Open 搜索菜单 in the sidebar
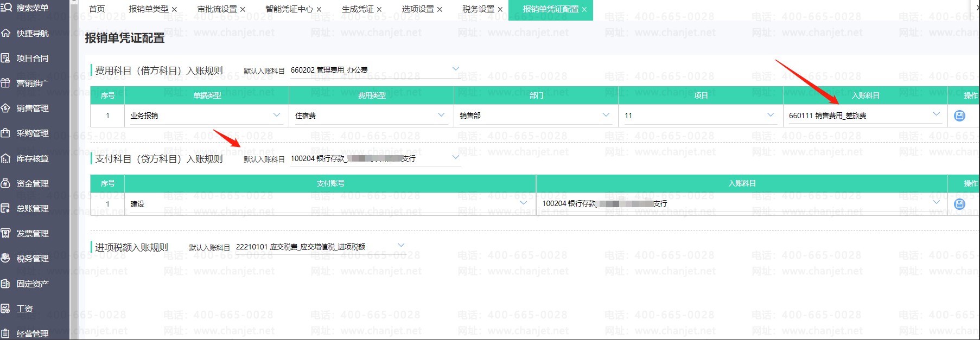 tap(32, 8)
